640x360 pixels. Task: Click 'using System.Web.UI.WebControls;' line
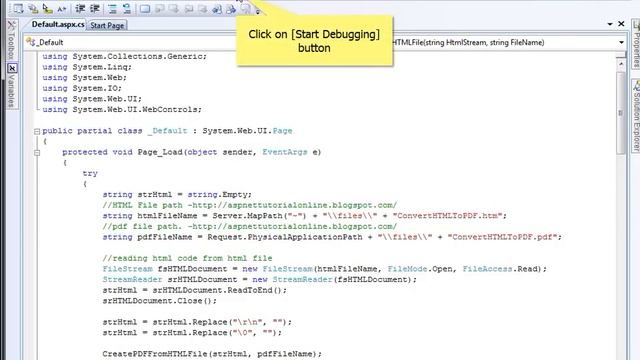(x=122, y=109)
